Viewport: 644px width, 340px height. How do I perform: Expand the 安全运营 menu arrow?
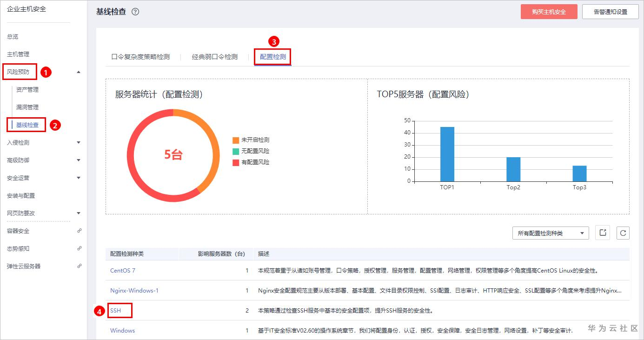tap(79, 178)
